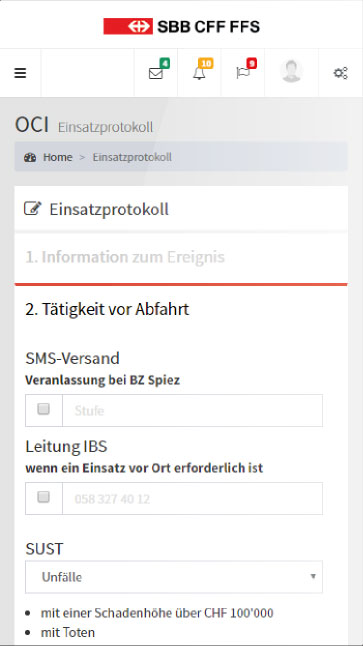Click into the Stufe input field
363x646 pixels.
[192, 410]
